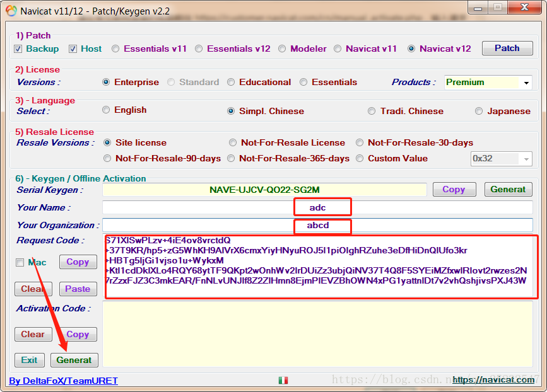Choose Navicat v11 radio button
The image size is (547, 392).
pyautogui.click(x=338, y=49)
